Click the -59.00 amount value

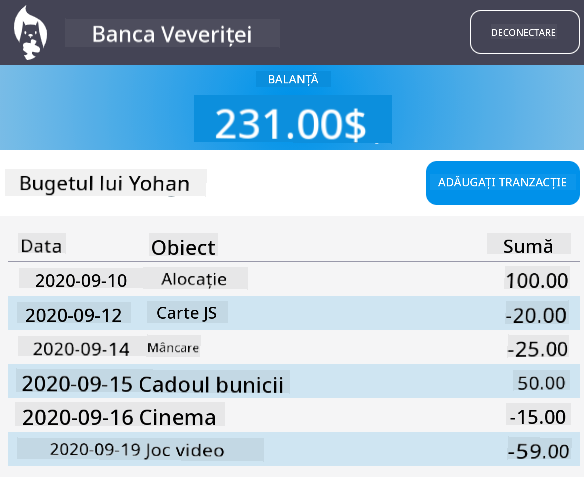coord(539,450)
